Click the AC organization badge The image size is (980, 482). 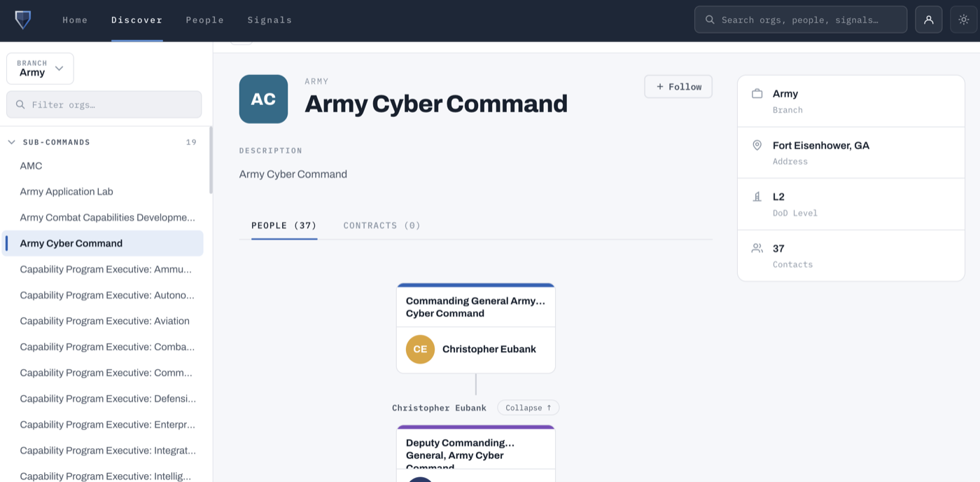[263, 99]
